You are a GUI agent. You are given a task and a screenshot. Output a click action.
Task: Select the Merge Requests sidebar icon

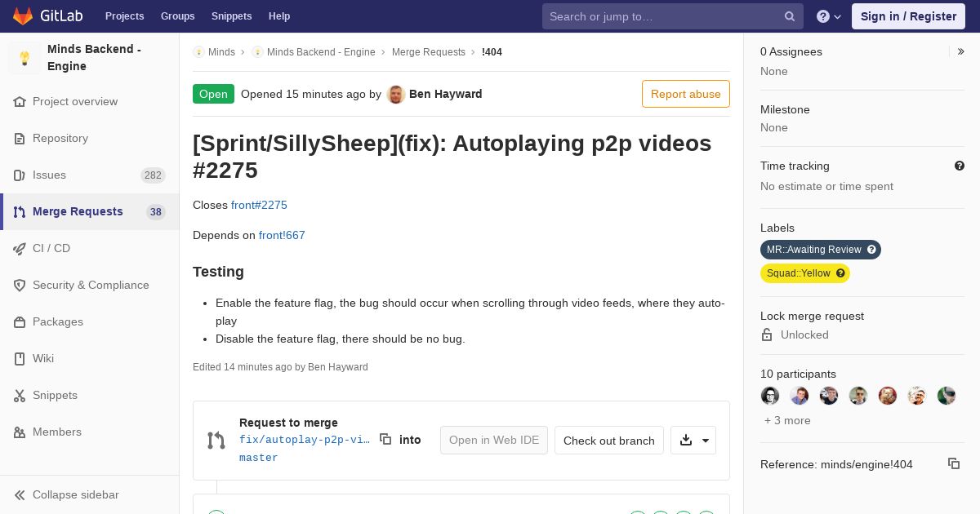[20, 212]
